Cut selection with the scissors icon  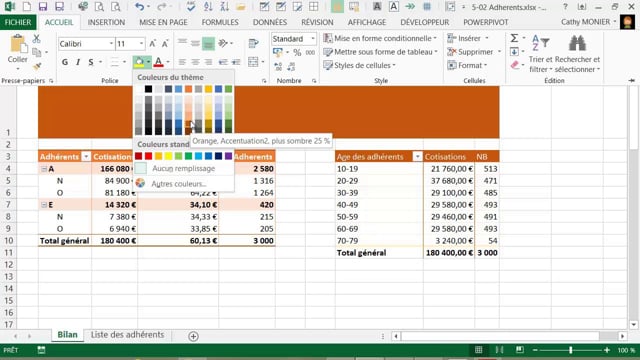click(37, 39)
